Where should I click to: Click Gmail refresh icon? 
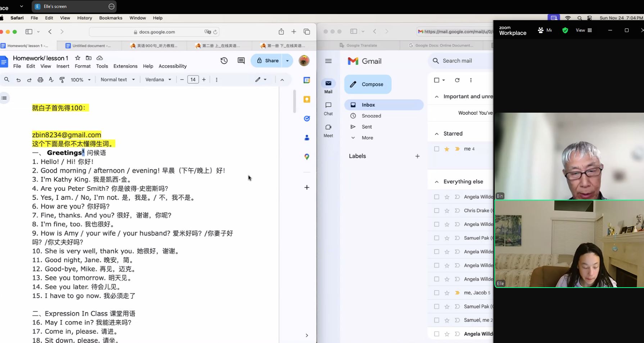[x=457, y=80]
